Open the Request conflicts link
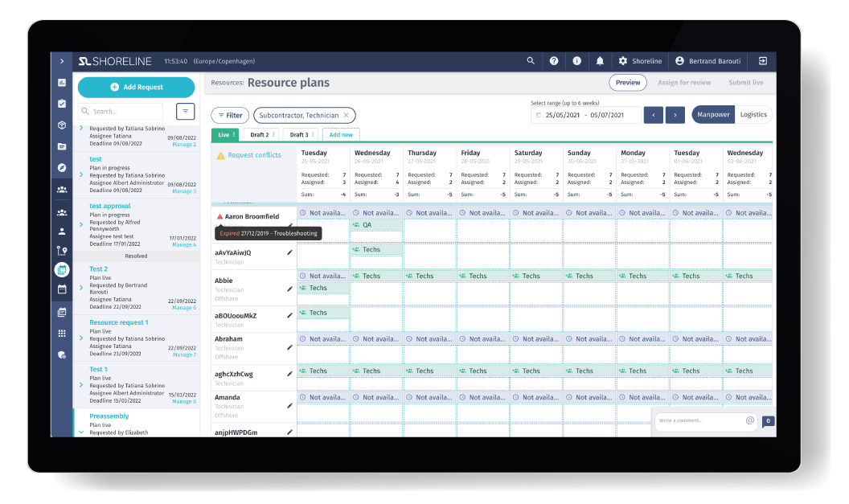The image size is (849, 504). (x=254, y=155)
